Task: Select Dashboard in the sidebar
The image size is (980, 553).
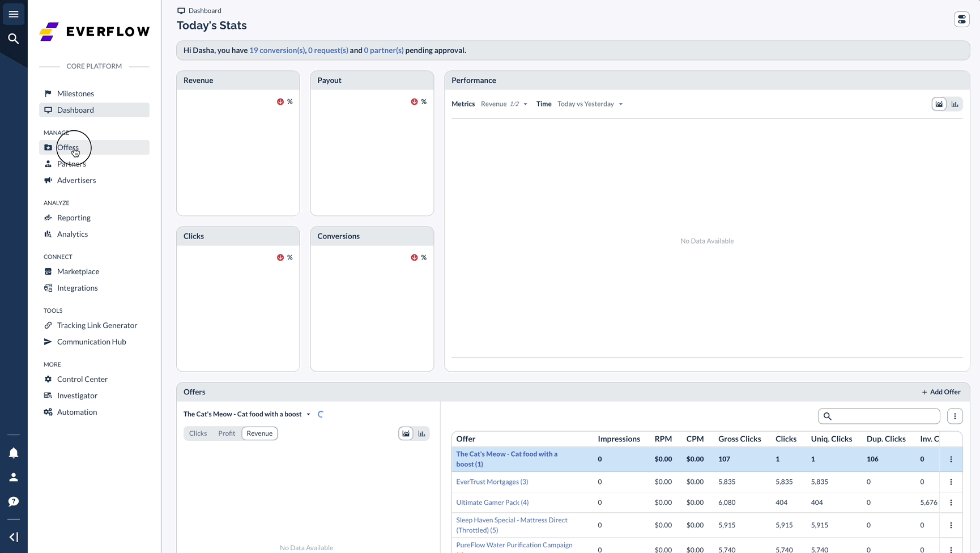Action: click(94, 110)
